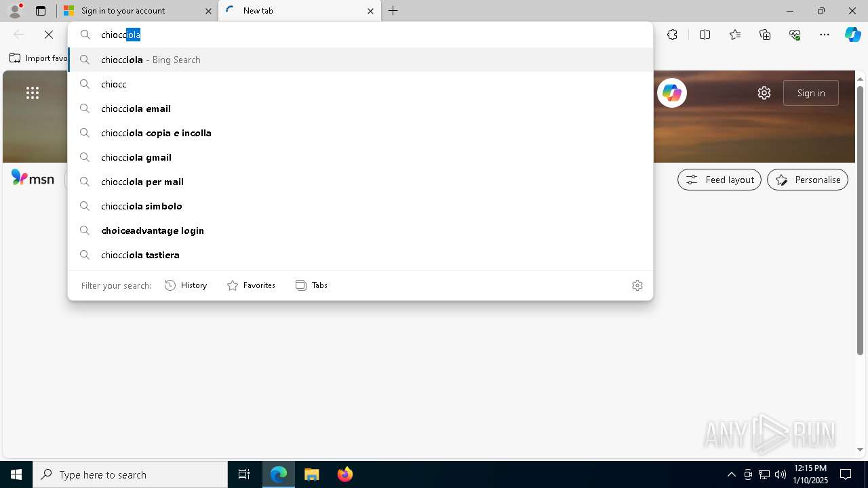Stop loading the page with the X button

tap(49, 35)
